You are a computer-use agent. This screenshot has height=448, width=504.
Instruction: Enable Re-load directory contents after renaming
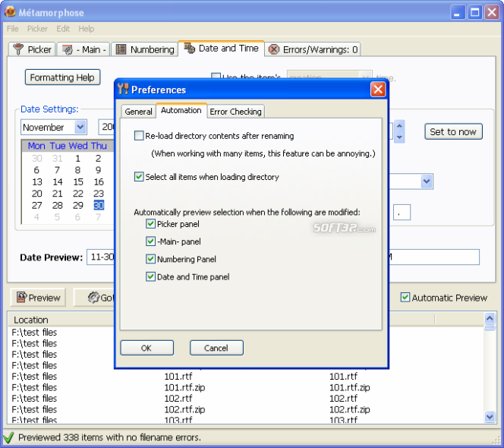tap(139, 135)
